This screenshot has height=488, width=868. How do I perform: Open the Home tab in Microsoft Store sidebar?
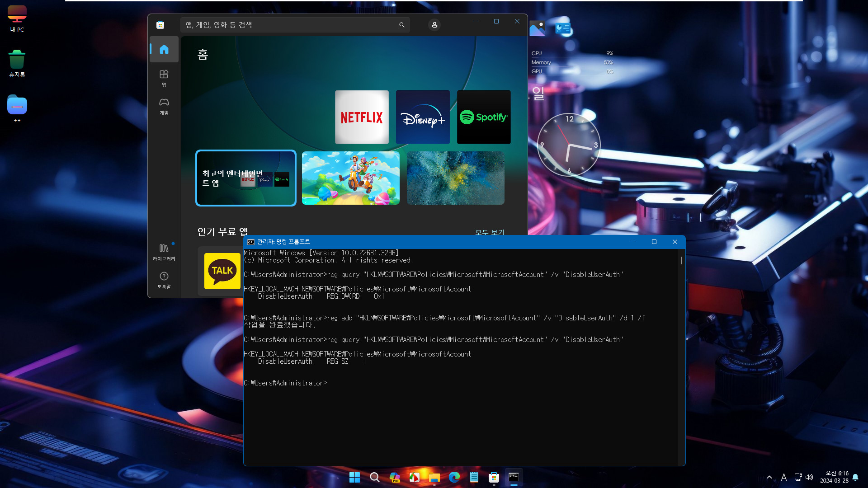pos(164,49)
